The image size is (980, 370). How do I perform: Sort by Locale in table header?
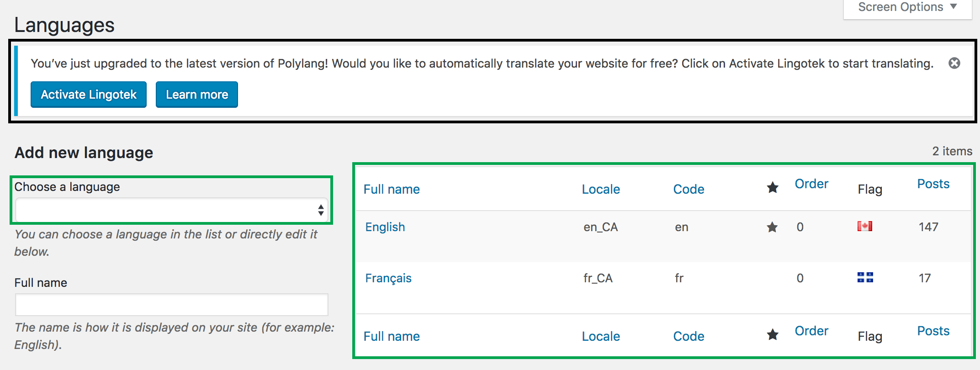(601, 189)
